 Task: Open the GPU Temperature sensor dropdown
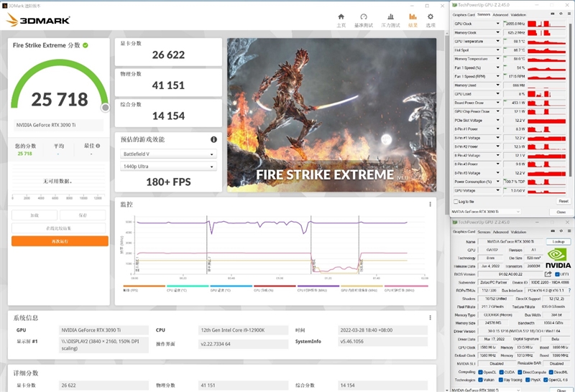point(497,41)
